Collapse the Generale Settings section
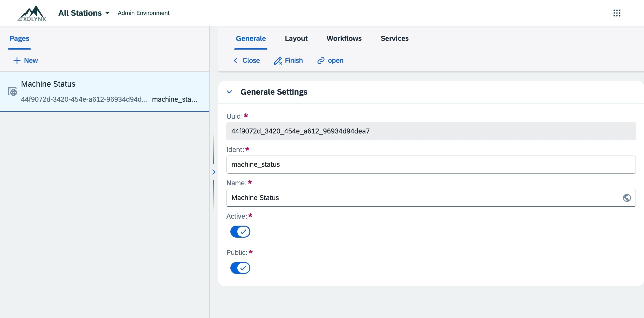 tap(229, 92)
